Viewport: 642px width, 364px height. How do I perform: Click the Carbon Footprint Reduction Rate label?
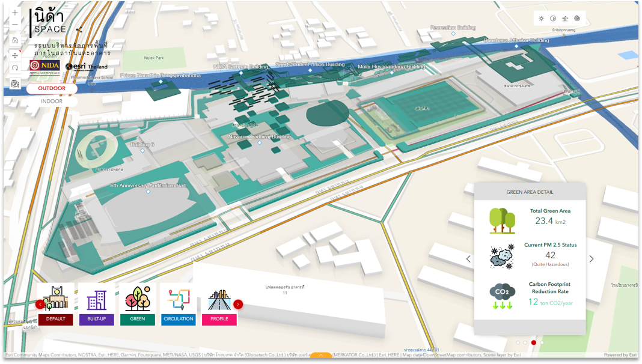click(550, 288)
